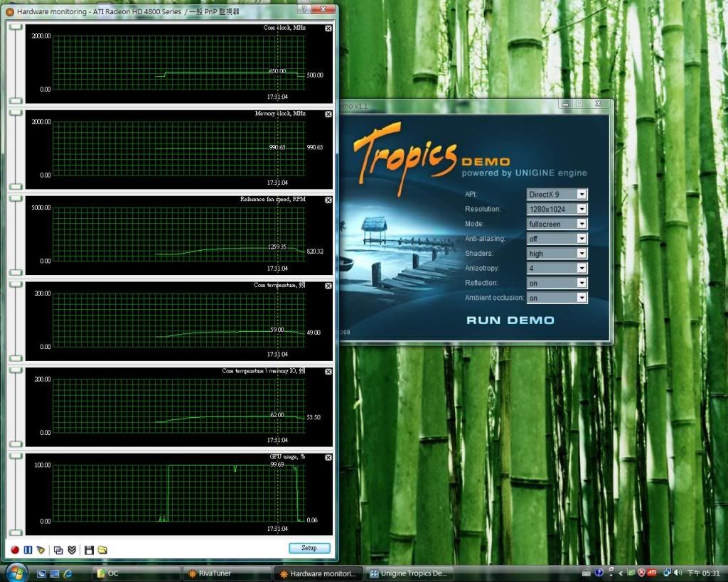Hide the GPU usage graph with its X

(328, 458)
